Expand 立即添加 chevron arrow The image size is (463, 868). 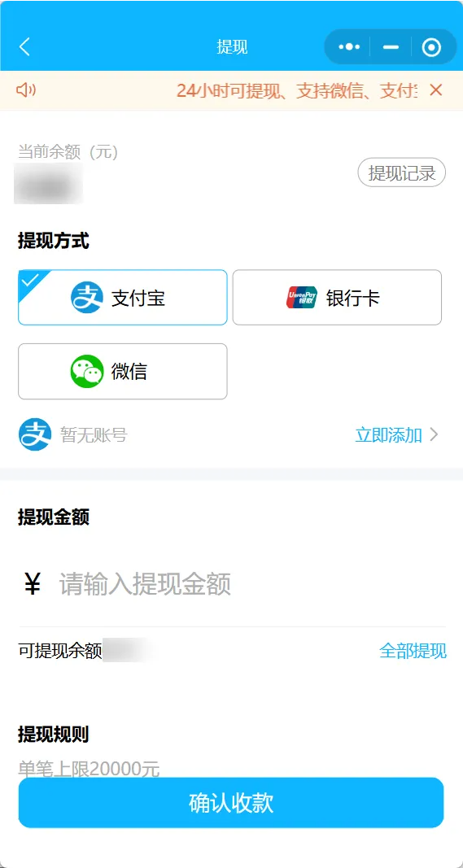434,434
